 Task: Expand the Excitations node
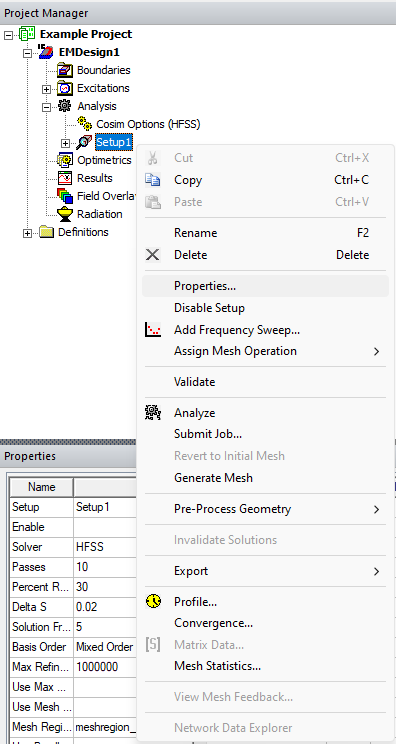click(x=46, y=89)
